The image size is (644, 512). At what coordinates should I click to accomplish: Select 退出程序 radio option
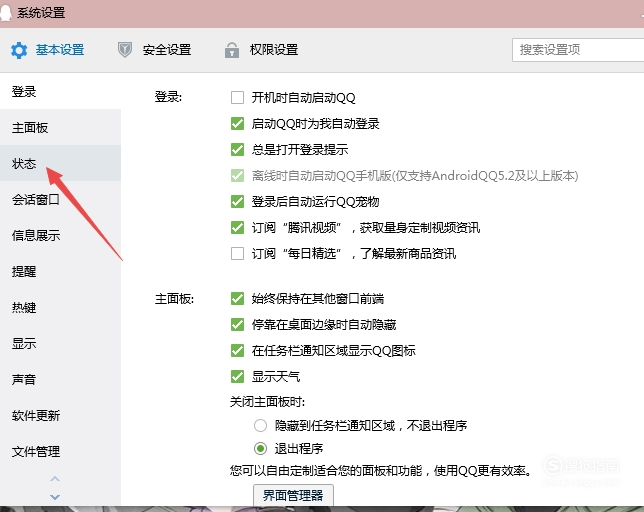pos(260,448)
